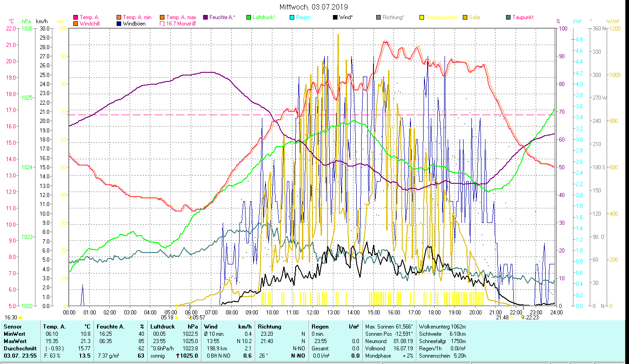
Task: Click the Sonnenschein legend label
Action: click(x=441, y=18)
